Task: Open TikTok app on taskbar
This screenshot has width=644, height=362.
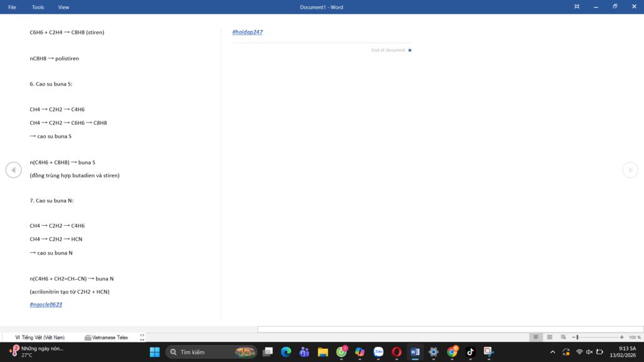Action: pyautogui.click(x=470, y=352)
